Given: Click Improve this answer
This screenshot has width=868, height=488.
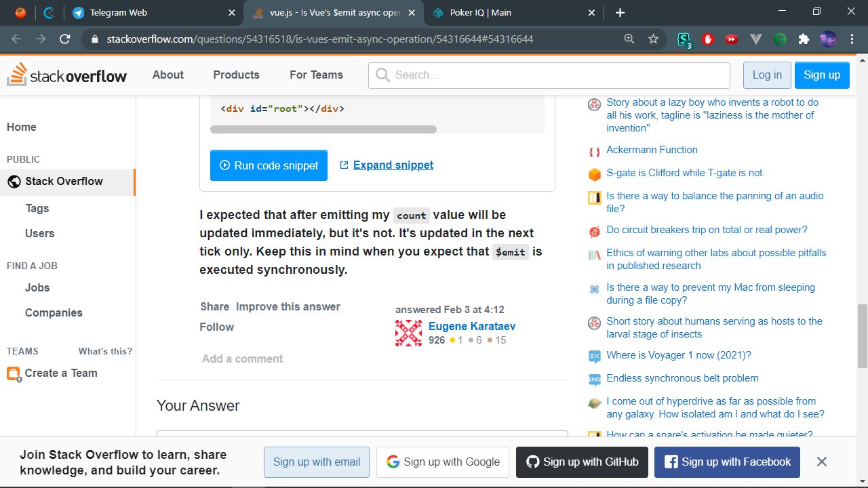Looking at the screenshot, I should click(288, 306).
